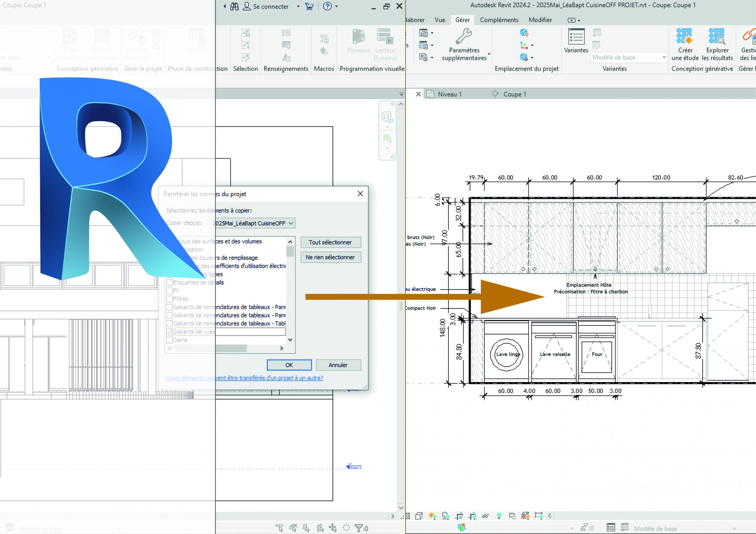Click temporary hide/isolate glasses icon
Screen dimensions: 756x534
(485, 516)
